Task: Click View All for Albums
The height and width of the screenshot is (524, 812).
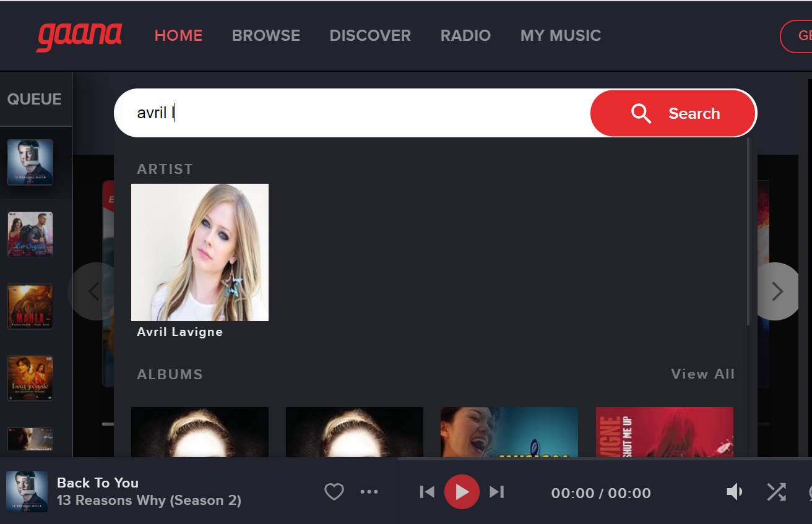Action: coord(703,374)
